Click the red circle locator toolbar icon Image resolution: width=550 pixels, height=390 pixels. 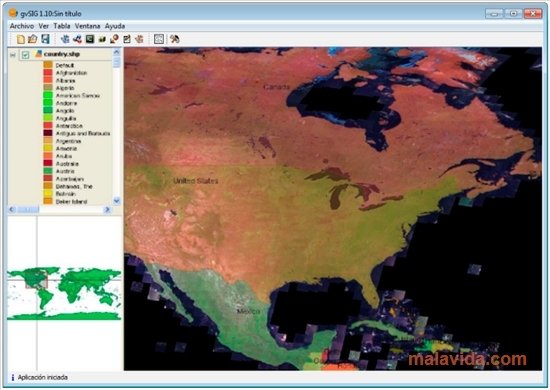tap(114, 39)
